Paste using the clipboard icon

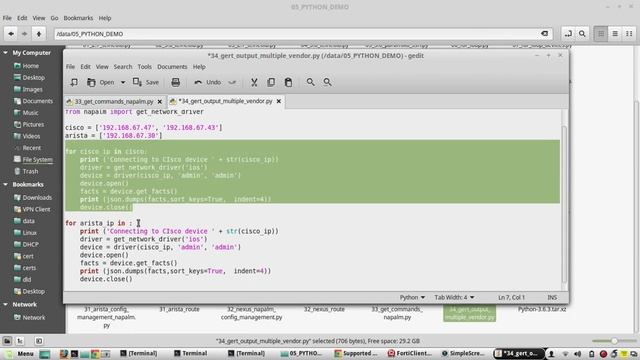click(x=288, y=82)
